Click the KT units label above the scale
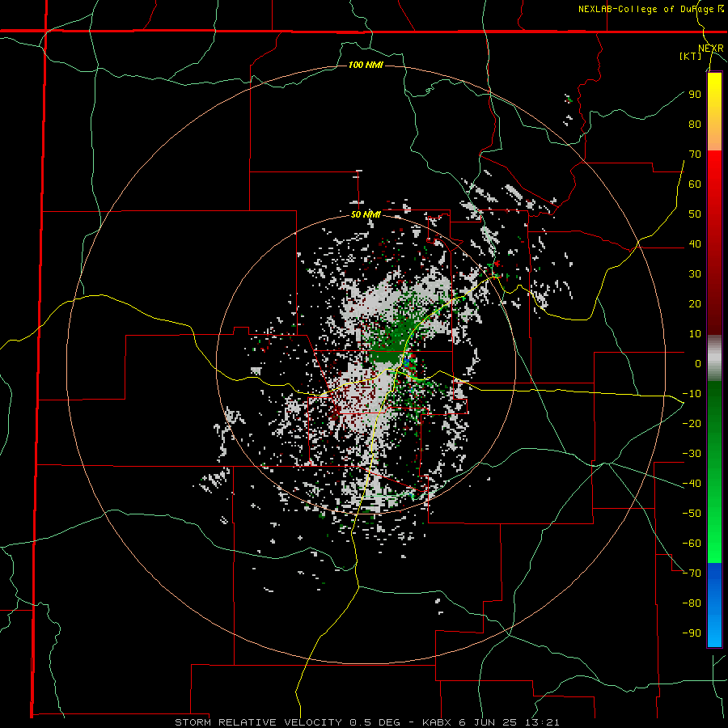The image size is (728, 728). click(691, 56)
